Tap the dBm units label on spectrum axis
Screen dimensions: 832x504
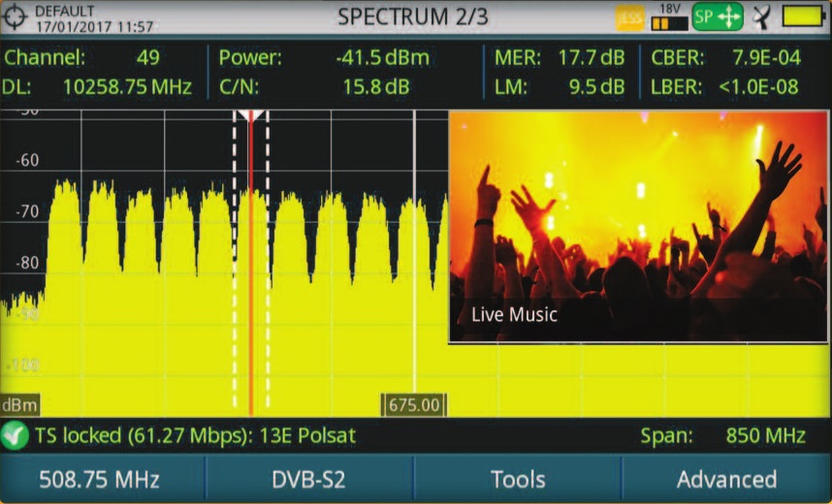[19, 405]
